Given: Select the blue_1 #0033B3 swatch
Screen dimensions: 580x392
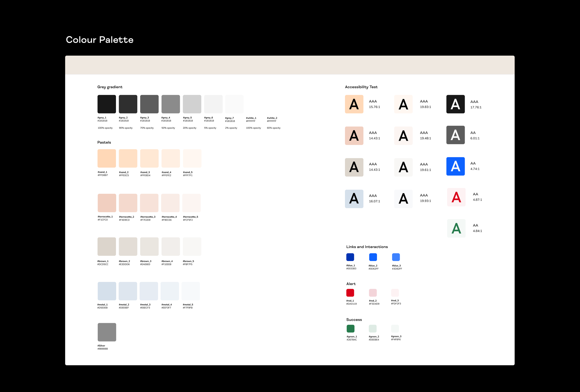Looking at the screenshot, I should [350, 257].
